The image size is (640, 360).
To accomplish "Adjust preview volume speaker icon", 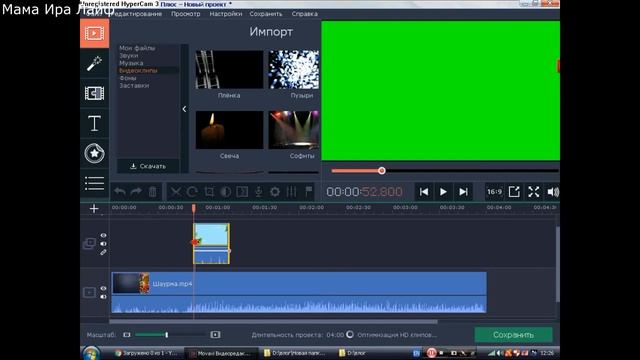I will tap(553, 192).
